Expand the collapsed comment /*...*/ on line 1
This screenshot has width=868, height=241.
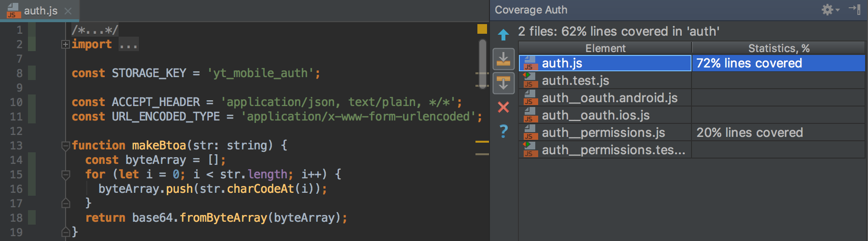click(95, 30)
